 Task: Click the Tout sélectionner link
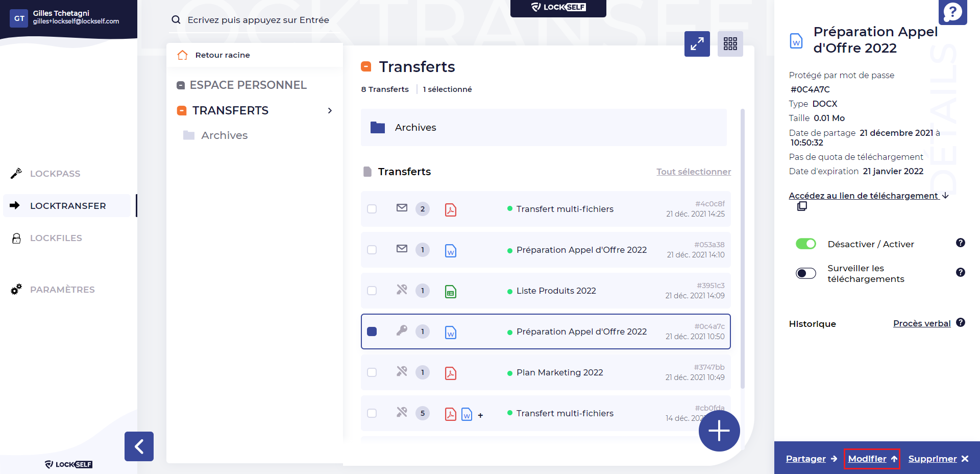click(x=693, y=172)
